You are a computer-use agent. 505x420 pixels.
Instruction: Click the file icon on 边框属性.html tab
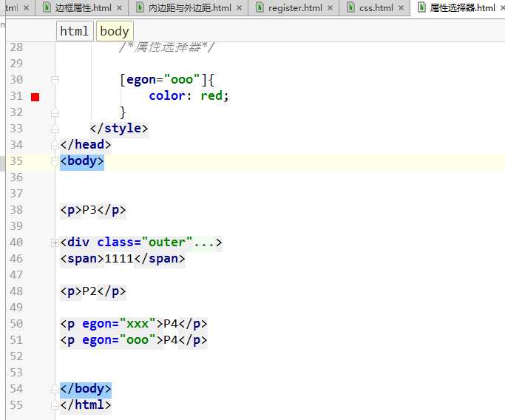pyautogui.click(x=47, y=7)
